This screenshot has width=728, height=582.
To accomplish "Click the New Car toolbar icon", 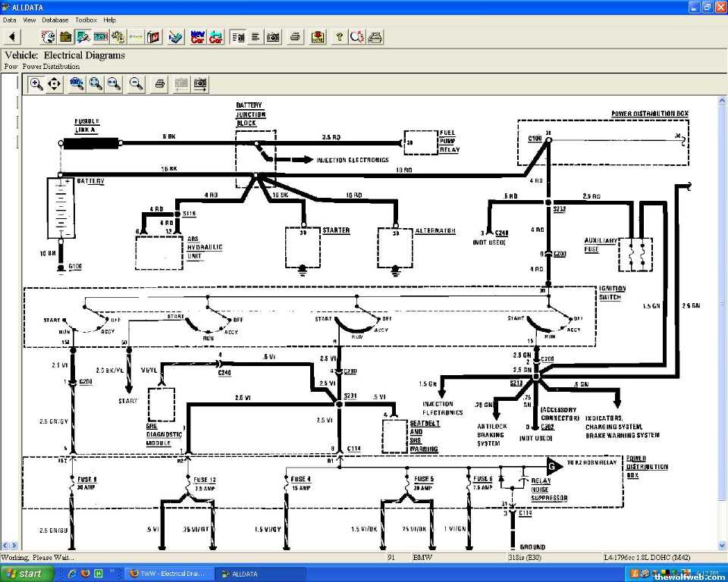I will [x=197, y=36].
